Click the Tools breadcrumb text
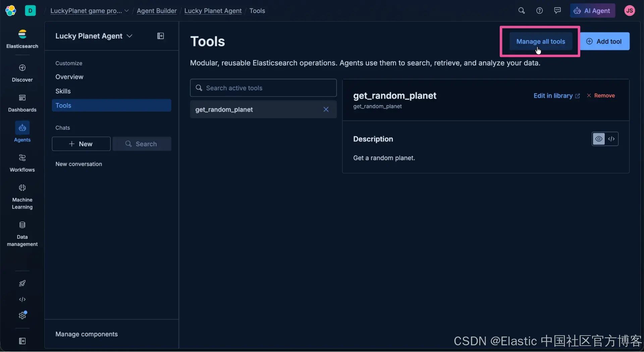644x352 pixels. [x=257, y=11]
